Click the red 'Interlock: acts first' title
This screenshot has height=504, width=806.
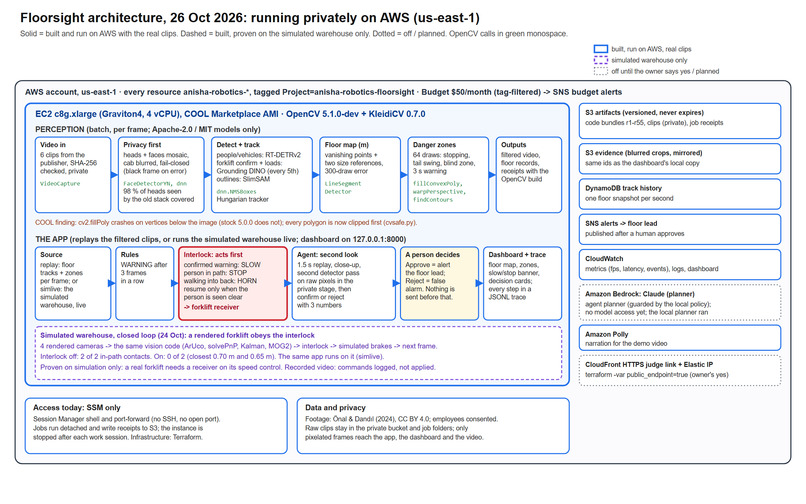coord(213,255)
